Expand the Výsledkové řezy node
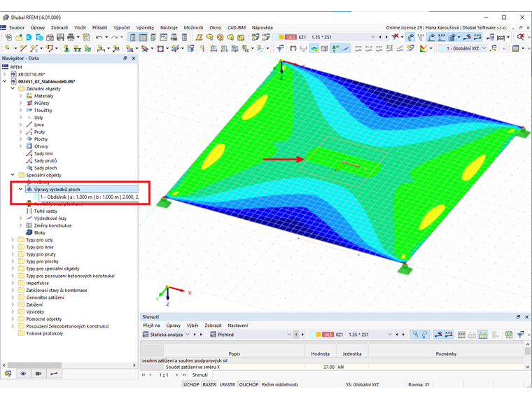 click(x=20, y=218)
